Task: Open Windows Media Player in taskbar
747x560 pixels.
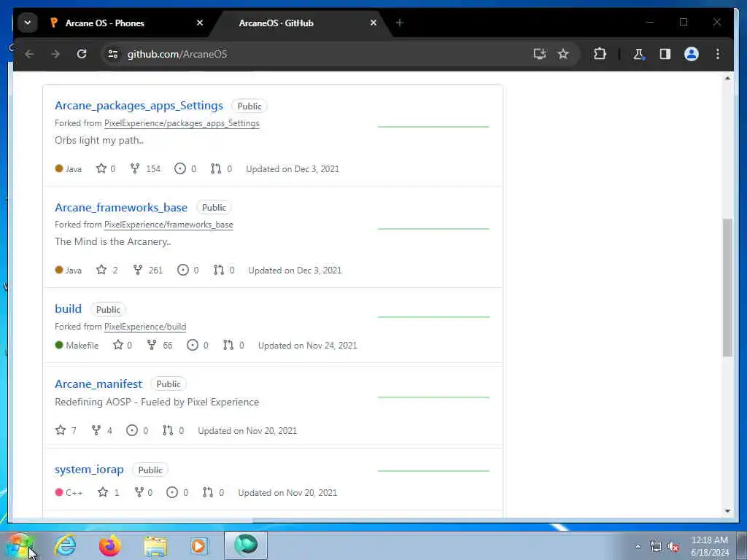Action: click(199, 545)
